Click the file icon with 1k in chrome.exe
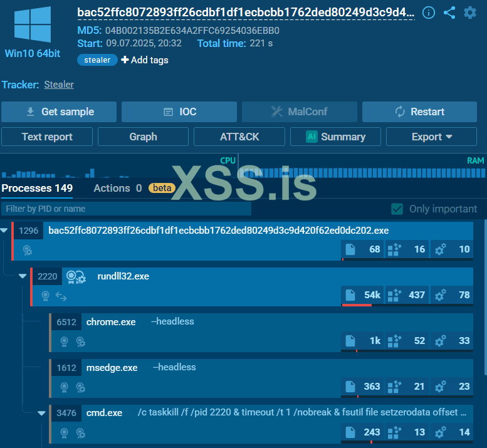The height and width of the screenshot is (448, 487). [x=350, y=341]
